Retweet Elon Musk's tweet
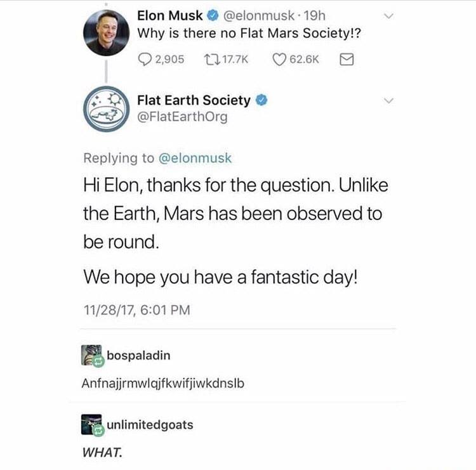 click(210, 59)
